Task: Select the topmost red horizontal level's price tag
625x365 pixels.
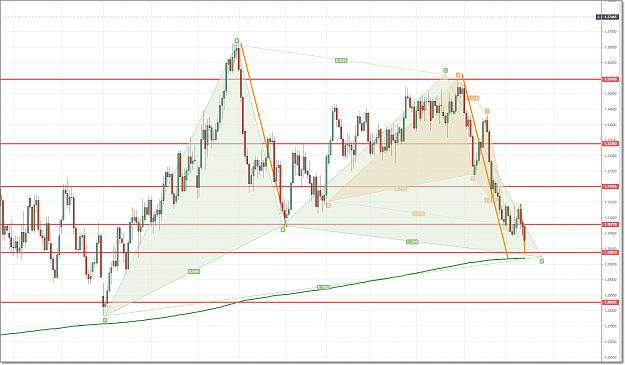Action: point(610,79)
